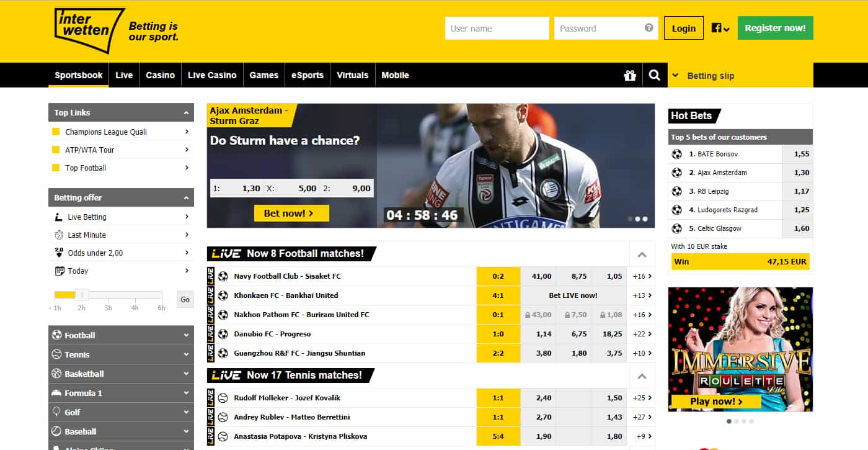Click the Odds under 2,00 icon
The image size is (868, 450).
click(59, 253)
